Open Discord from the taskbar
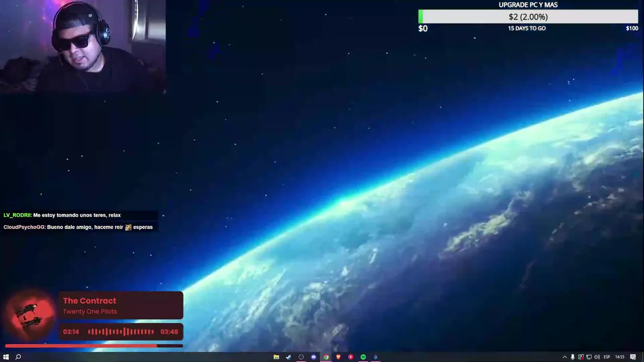 click(313, 357)
